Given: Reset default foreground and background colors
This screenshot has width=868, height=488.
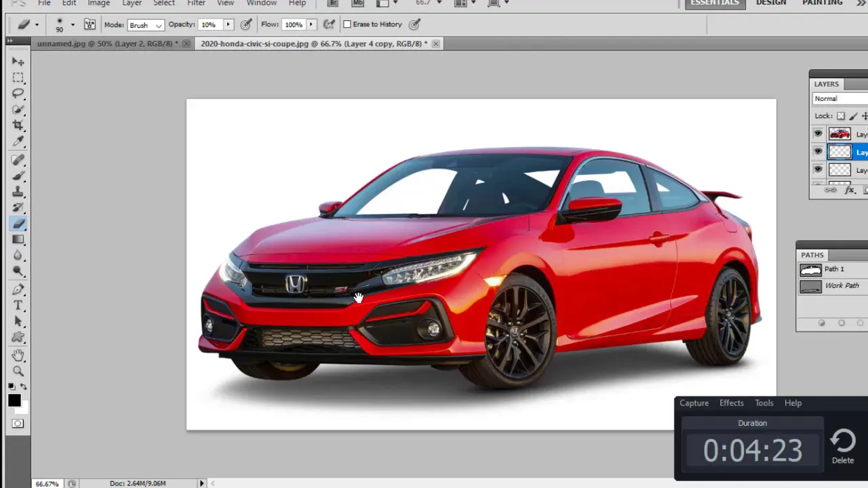Looking at the screenshot, I should point(12,387).
